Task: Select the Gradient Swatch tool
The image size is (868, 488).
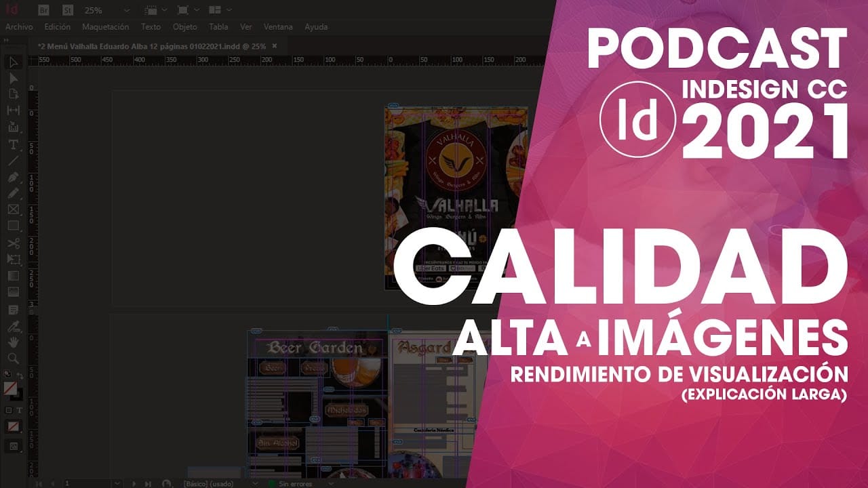Action: 13,276
